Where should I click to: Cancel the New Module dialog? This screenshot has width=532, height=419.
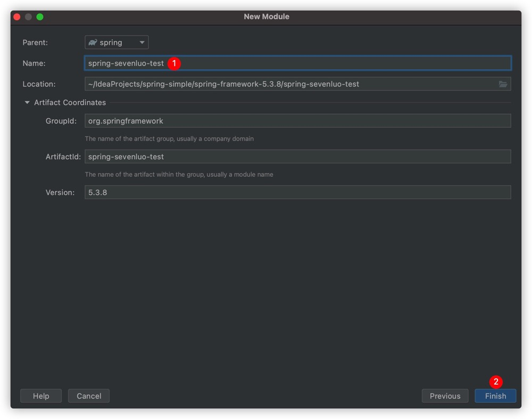(x=89, y=396)
